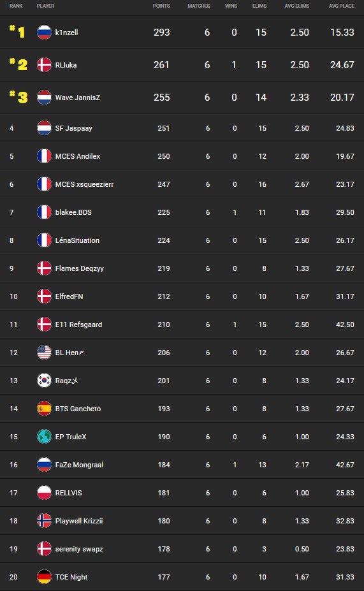Open FaZe Mongraal player profile
The height and width of the screenshot is (591, 364).
coord(79,465)
